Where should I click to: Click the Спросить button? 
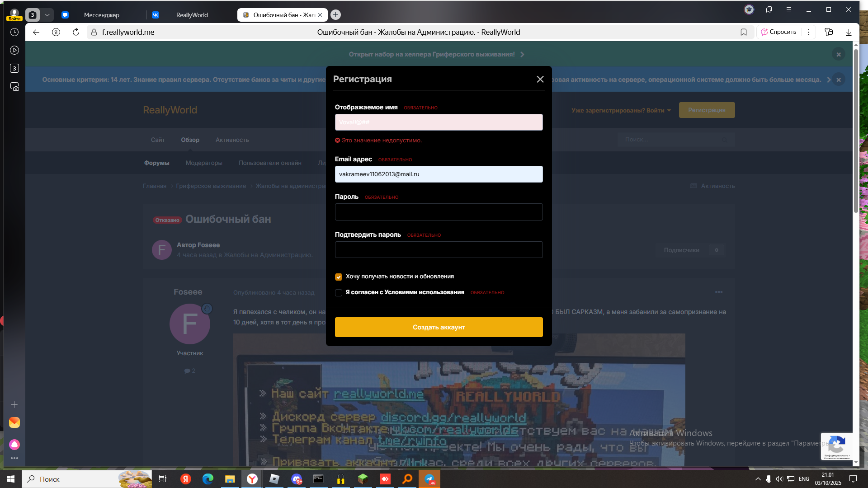click(778, 32)
